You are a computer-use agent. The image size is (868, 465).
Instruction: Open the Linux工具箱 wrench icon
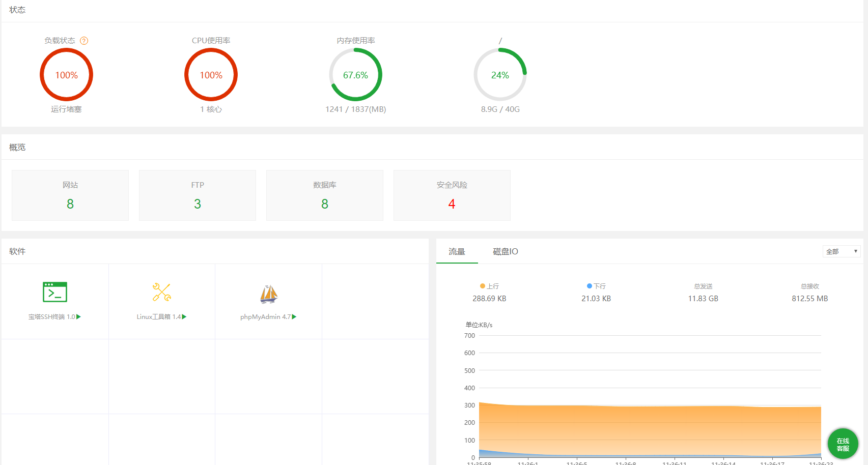162,292
